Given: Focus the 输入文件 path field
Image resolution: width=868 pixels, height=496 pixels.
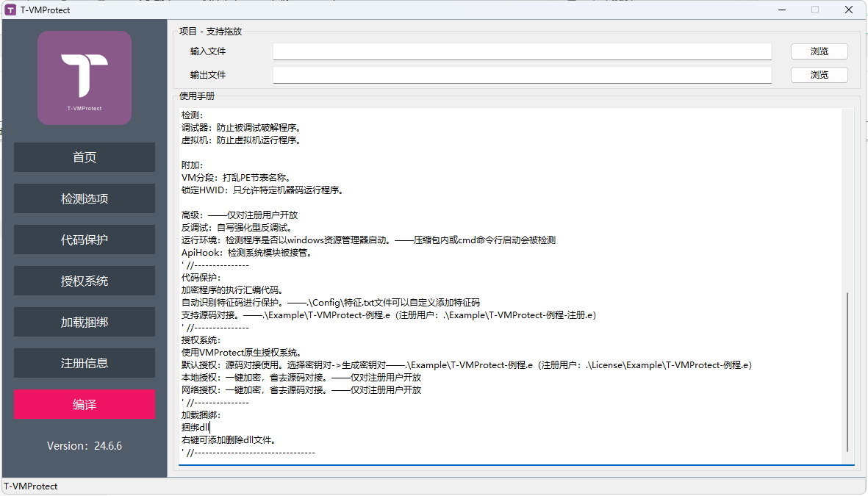Looking at the screenshot, I should [522, 51].
